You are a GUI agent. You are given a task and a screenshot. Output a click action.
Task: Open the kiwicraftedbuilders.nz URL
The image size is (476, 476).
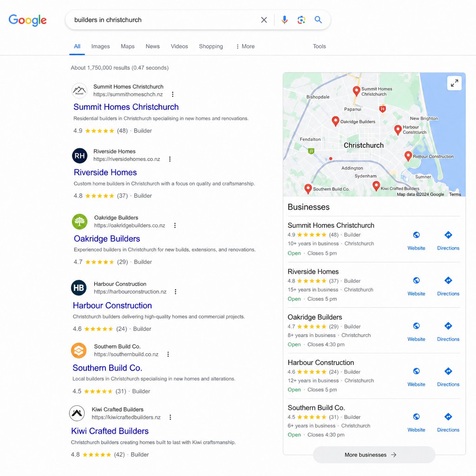coord(126,417)
